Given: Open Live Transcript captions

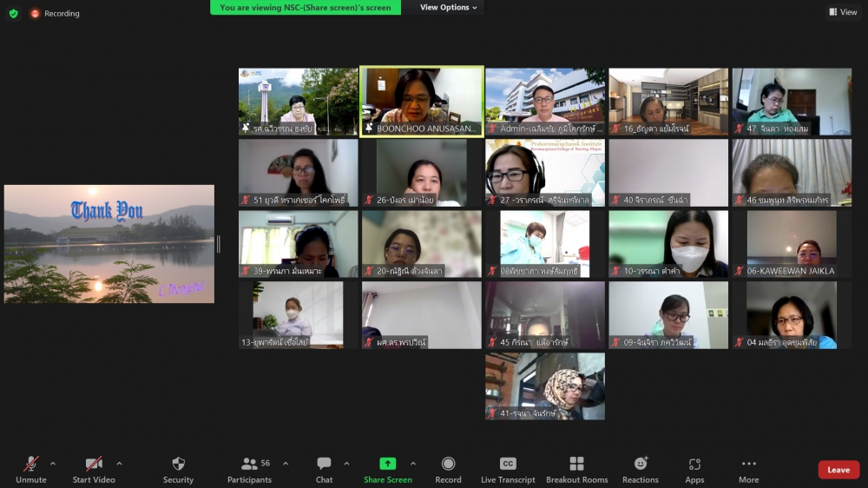Looking at the screenshot, I should (508, 465).
